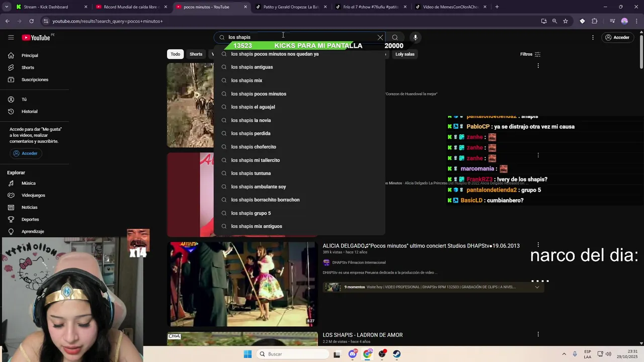The image size is (644, 362).
Task: Click the YouTube logo
Action: (36, 37)
